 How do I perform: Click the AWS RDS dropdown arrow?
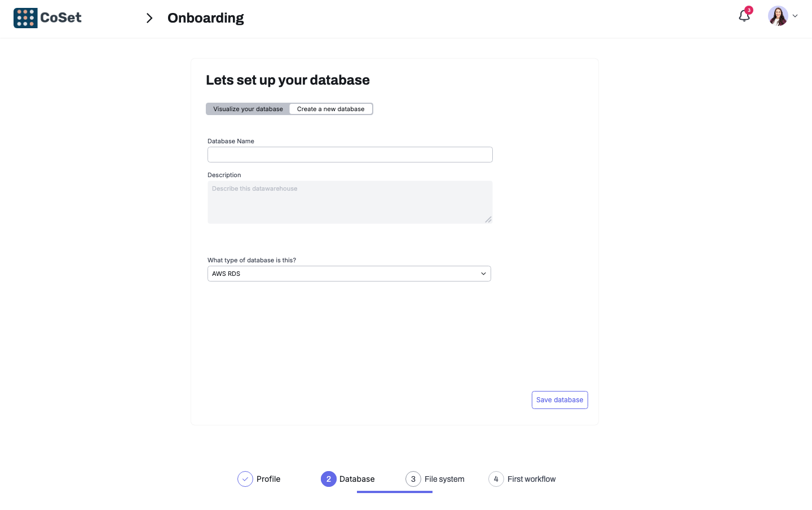(483, 274)
